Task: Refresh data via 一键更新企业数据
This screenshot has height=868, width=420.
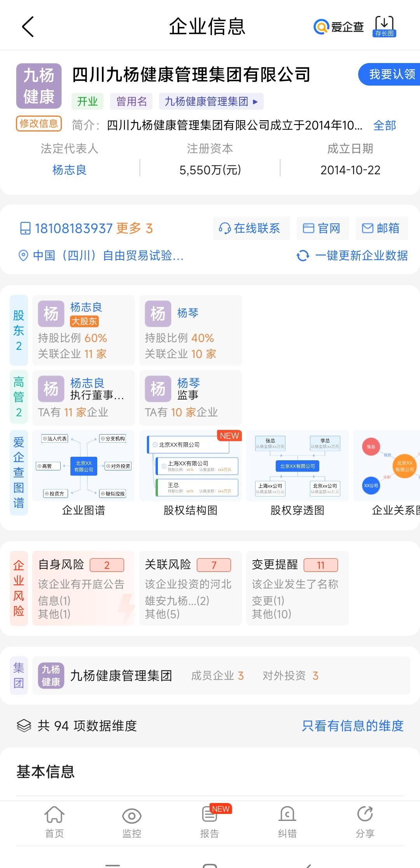Action: [352, 256]
